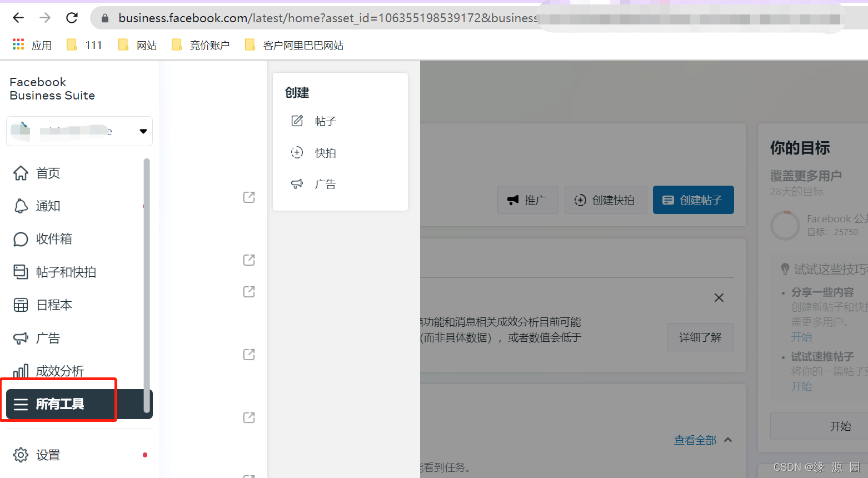The image size is (868, 478).
Task: Open 帖子和快拍 from the sidebar
Action: coord(21,272)
